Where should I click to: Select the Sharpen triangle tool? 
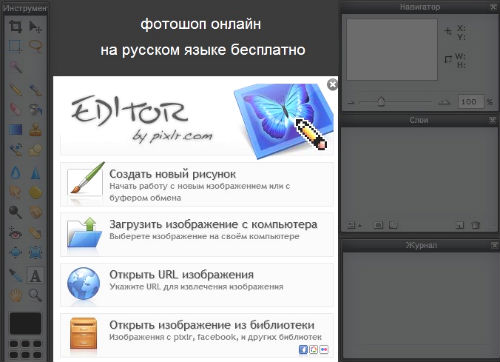(x=35, y=172)
